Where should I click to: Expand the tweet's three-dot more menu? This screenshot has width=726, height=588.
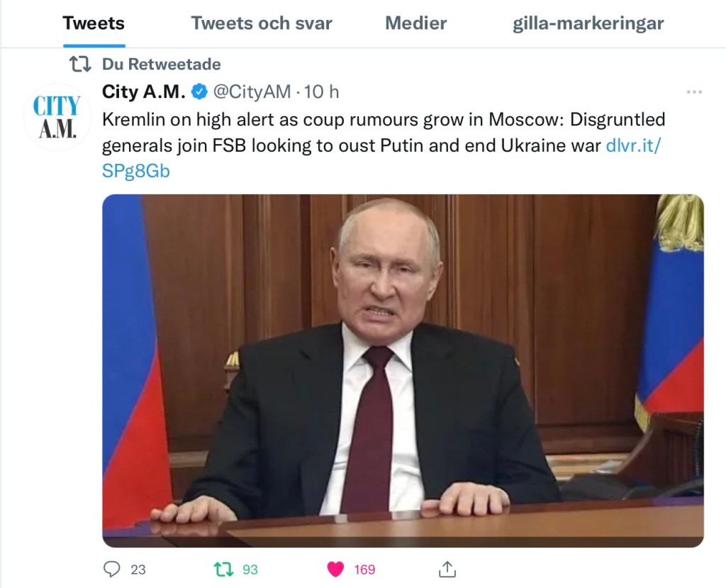694,92
